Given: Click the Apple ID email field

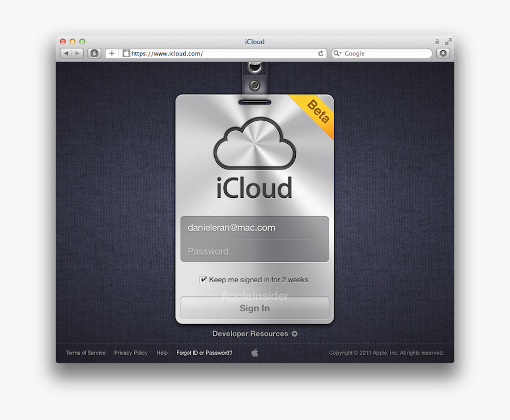Looking at the screenshot, I should point(254,228).
